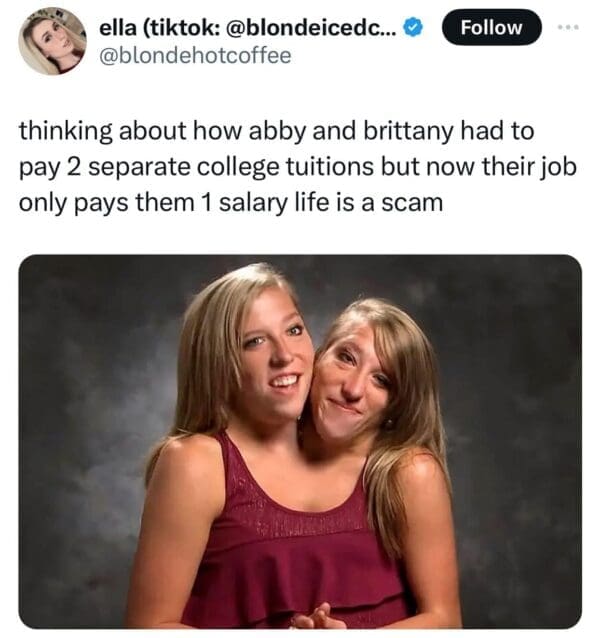
Task: Open the three-dot more options menu
Action: 569,27
